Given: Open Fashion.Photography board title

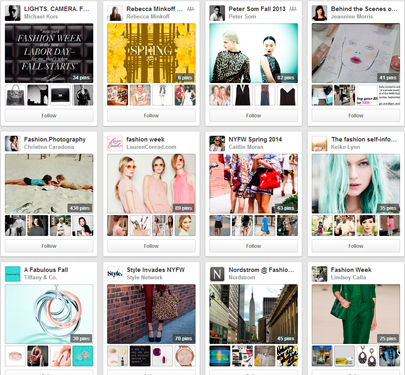Looking at the screenshot, I should [x=55, y=139].
